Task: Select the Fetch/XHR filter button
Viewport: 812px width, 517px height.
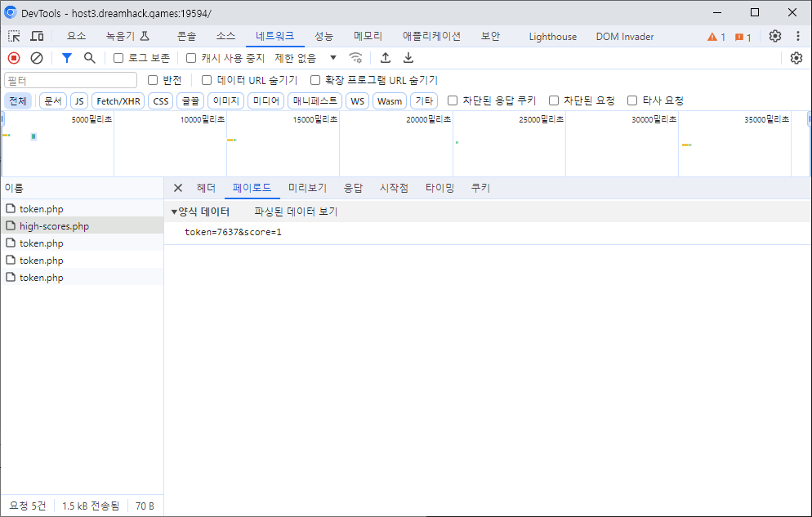Action: 118,100
